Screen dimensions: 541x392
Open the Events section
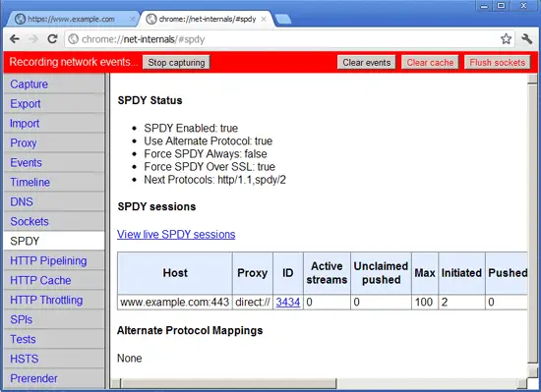54,162
